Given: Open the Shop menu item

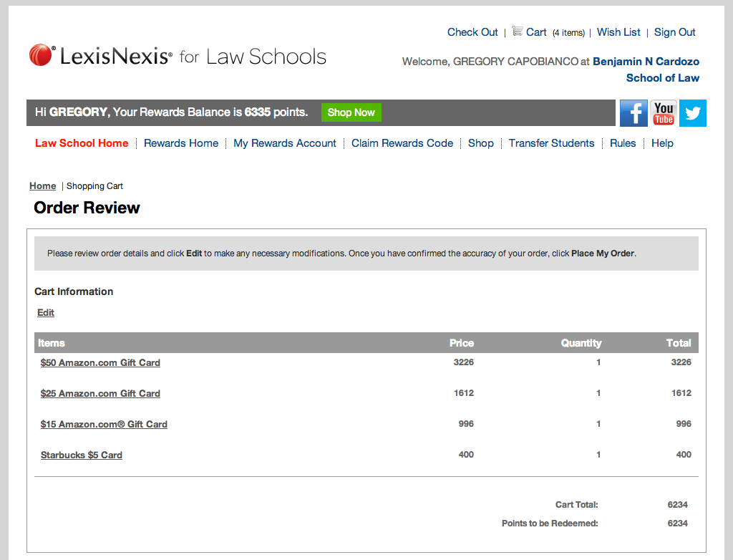Looking at the screenshot, I should pyautogui.click(x=480, y=143).
